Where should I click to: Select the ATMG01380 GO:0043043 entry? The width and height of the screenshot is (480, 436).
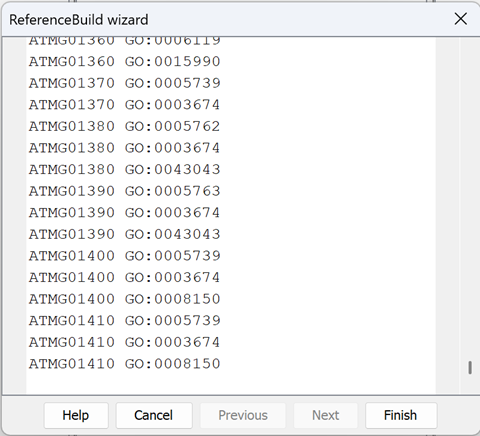tap(124, 170)
